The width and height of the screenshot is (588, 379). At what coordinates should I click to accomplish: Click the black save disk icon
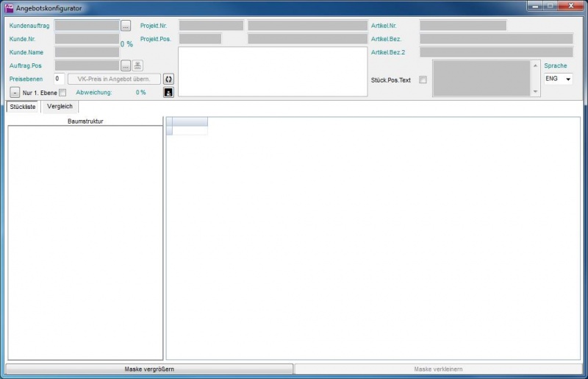[x=168, y=92]
